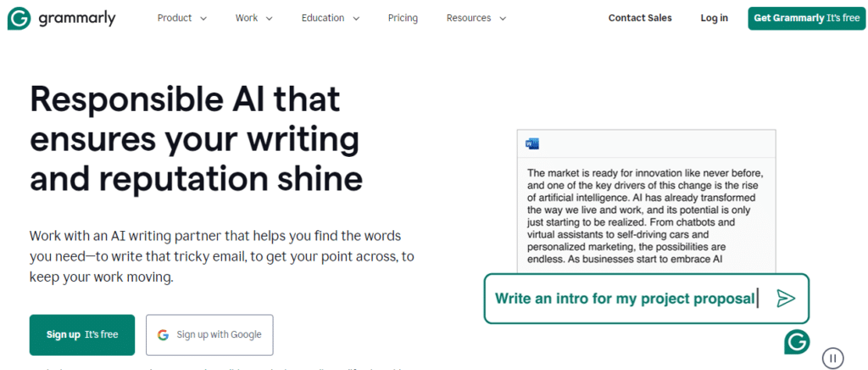868x370 pixels.
Task: Pause the animation with the pause icon
Action: click(x=833, y=358)
